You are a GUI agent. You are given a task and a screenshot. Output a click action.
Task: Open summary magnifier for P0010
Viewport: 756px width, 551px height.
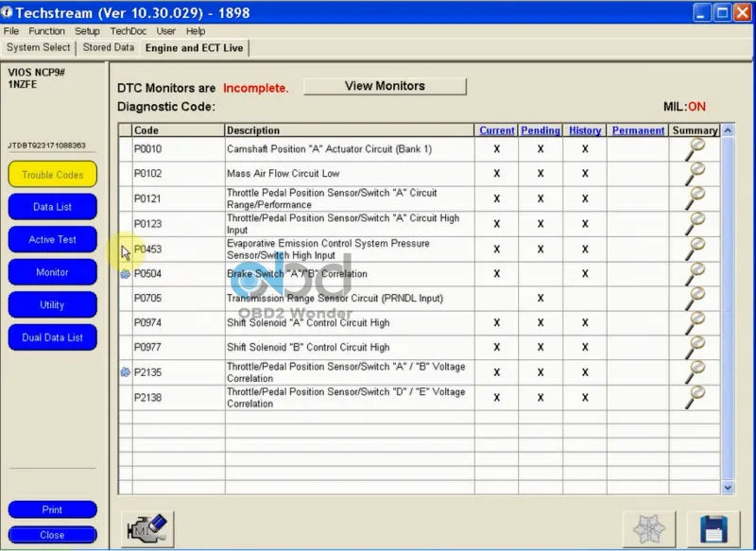tap(695, 149)
